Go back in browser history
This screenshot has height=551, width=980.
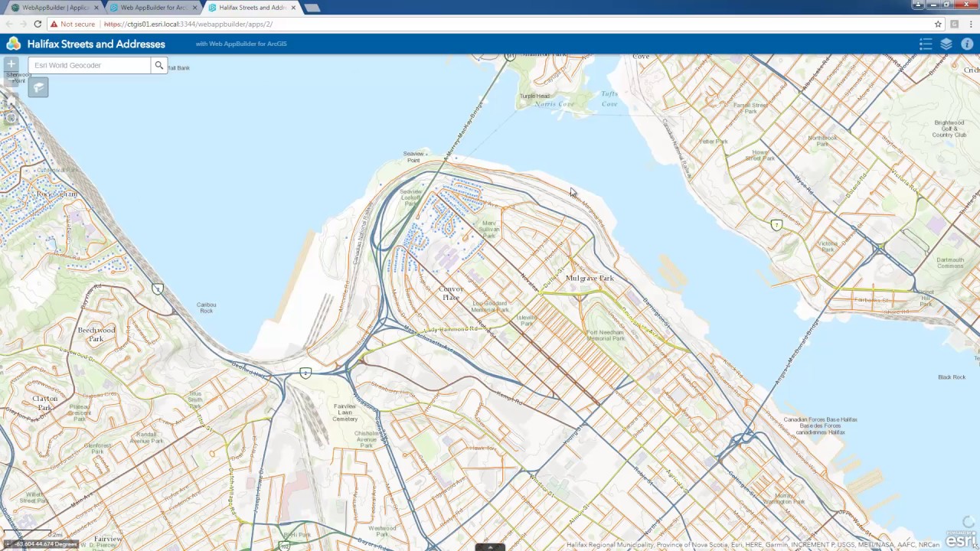pos(8,24)
